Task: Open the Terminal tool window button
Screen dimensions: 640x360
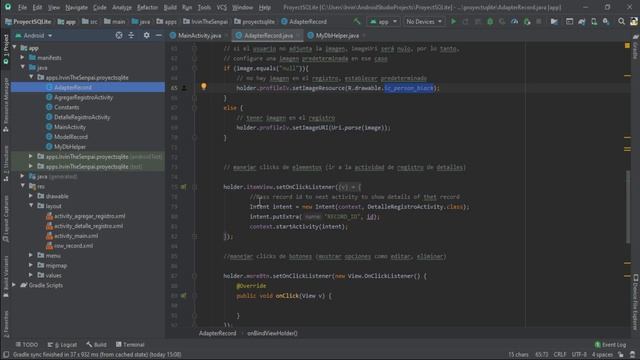Action: (130, 344)
